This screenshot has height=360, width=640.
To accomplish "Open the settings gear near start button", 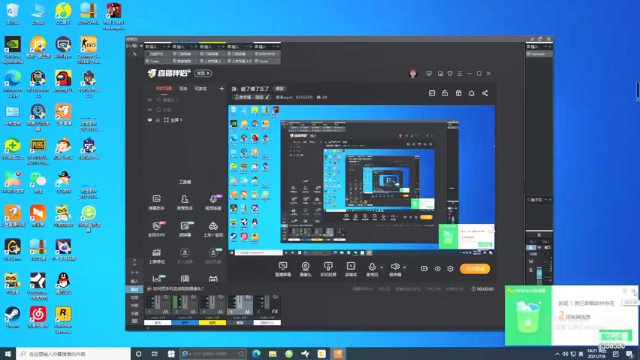I will 450,269.
